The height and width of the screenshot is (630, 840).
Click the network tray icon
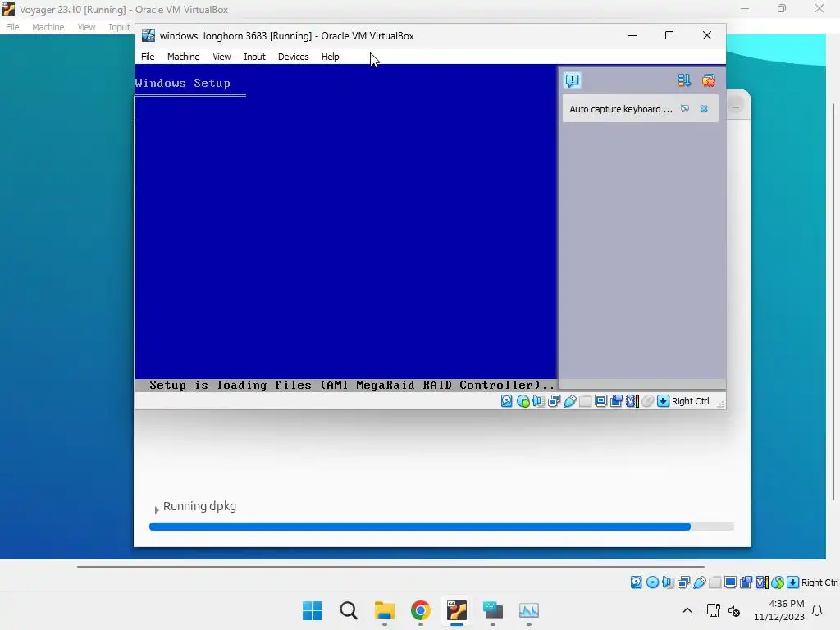[x=713, y=610]
